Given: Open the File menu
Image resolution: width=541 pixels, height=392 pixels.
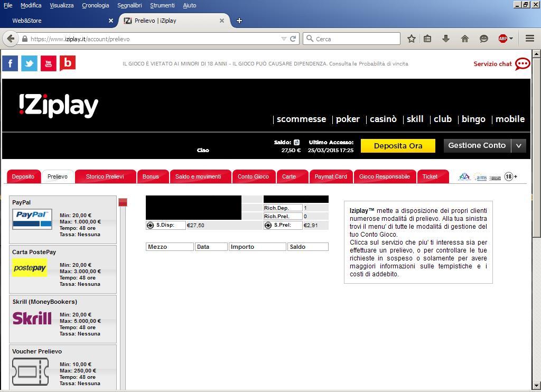Looking at the screenshot, I should (x=8, y=5).
